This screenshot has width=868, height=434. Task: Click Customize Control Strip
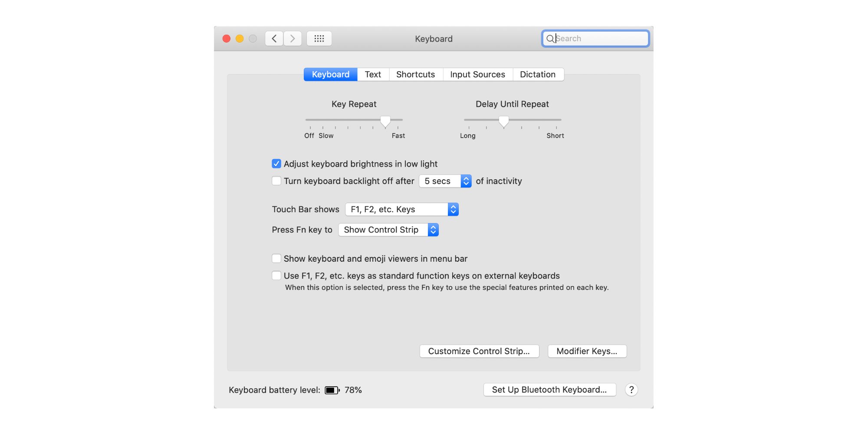pos(479,351)
